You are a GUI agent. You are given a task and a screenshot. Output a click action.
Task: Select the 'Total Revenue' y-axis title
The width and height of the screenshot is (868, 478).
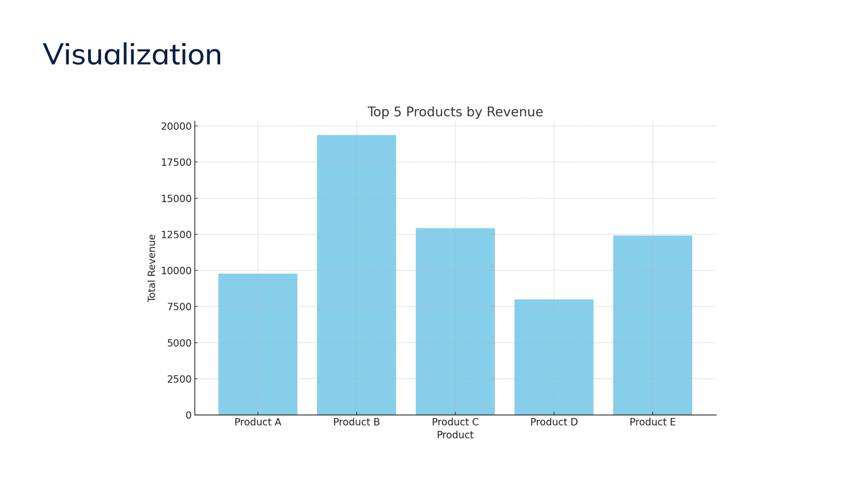152,268
